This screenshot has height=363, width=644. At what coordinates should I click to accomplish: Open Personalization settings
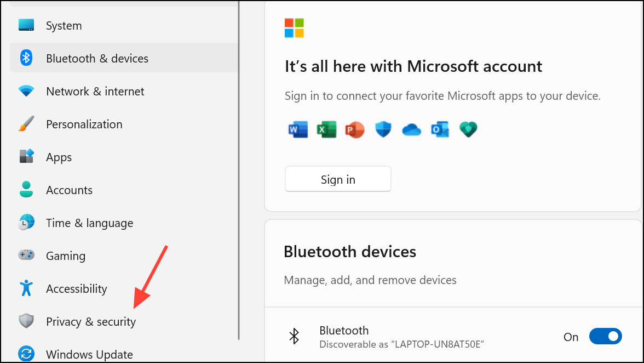tap(84, 124)
